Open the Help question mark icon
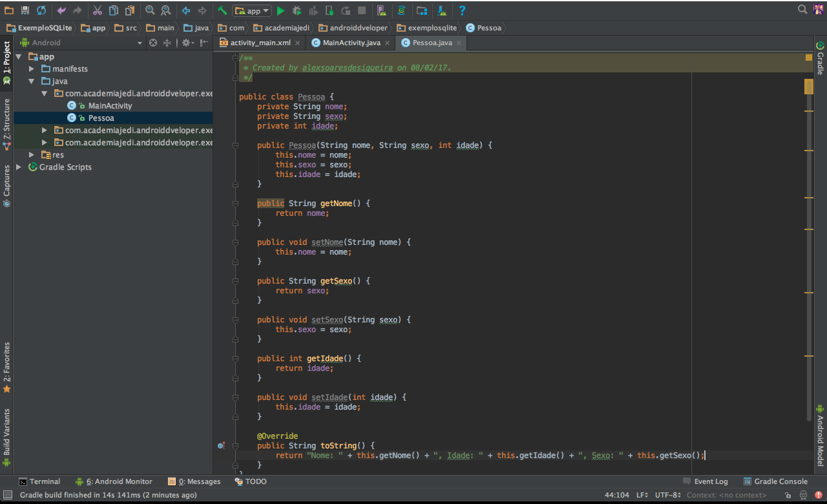Screen dimensions: 827x504 462,10
